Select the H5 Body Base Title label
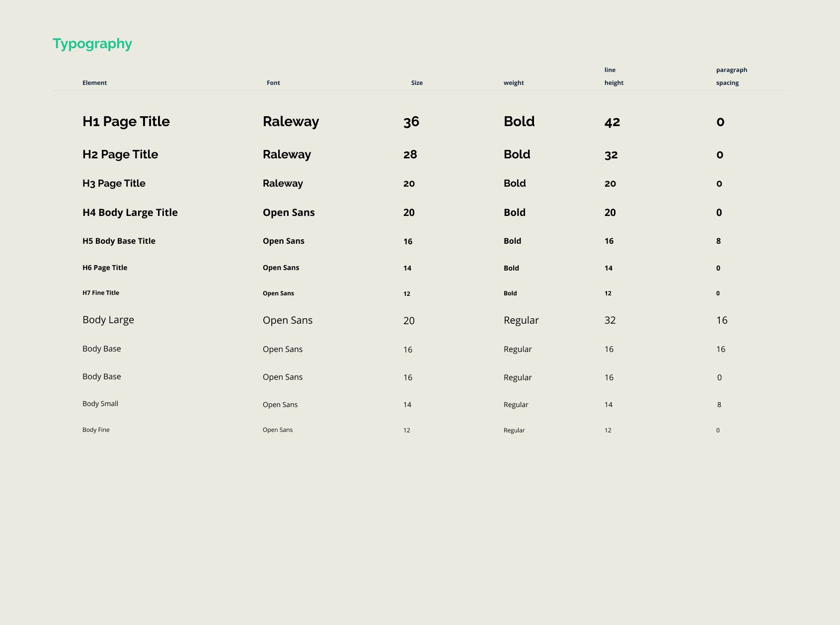Screen dimensions: 840x625 tap(119, 241)
